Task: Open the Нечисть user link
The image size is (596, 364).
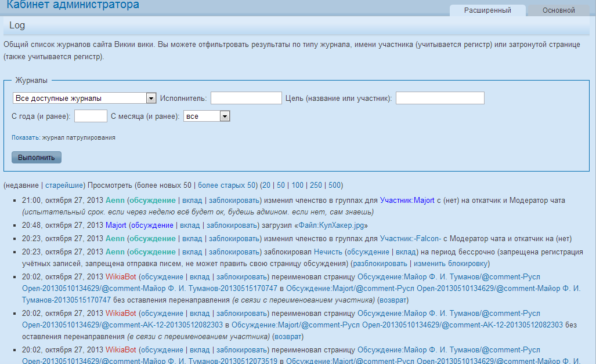Action: (x=328, y=252)
